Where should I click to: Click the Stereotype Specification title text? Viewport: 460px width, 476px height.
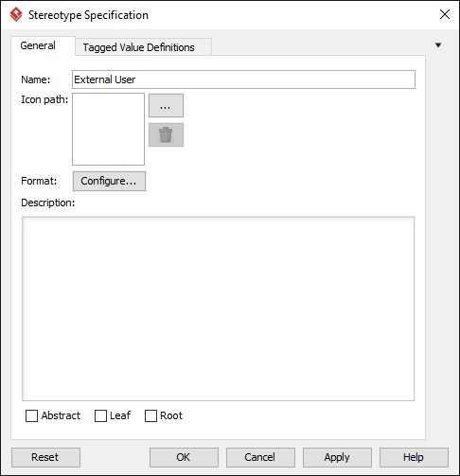88,15
